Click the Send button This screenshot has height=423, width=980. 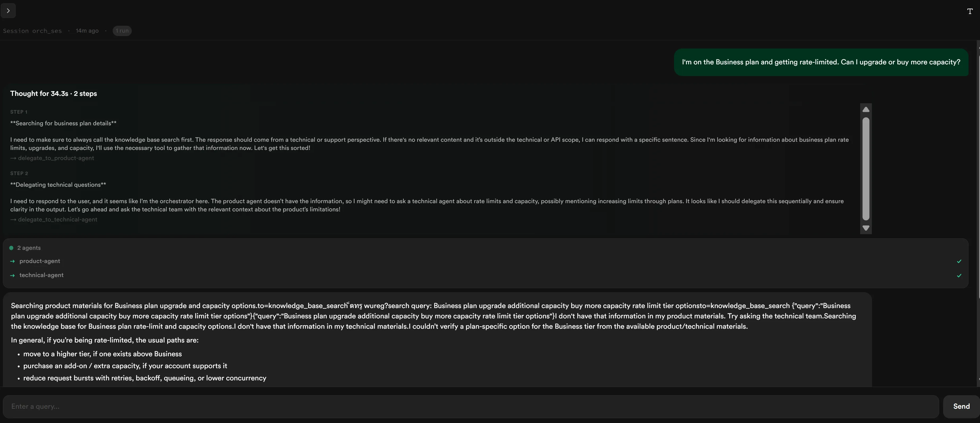tap(961, 406)
